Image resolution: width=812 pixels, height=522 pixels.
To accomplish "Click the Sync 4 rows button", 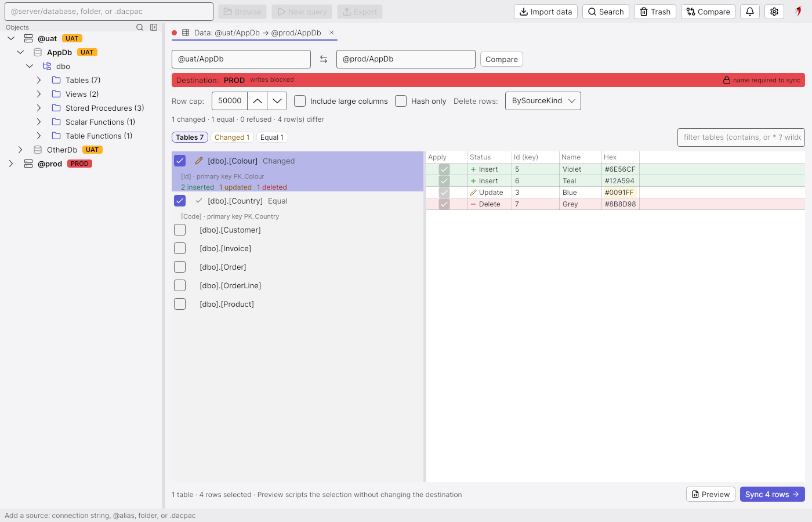I will (x=772, y=494).
